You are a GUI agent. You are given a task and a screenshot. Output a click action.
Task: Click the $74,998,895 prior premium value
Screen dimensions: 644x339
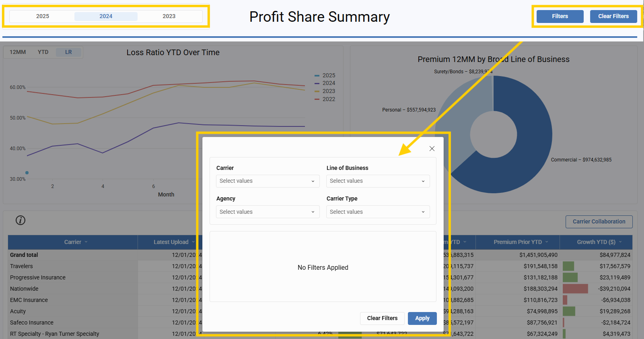542,311
